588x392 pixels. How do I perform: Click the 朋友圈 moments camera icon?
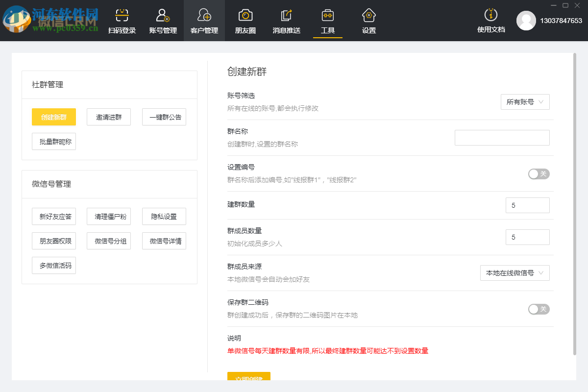click(245, 15)
